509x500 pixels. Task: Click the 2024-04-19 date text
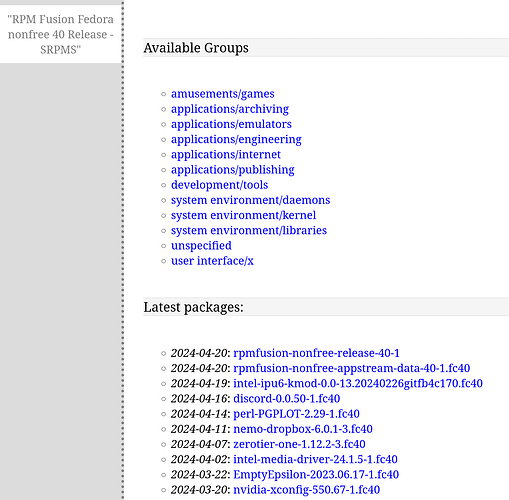(x=199, y=384)
